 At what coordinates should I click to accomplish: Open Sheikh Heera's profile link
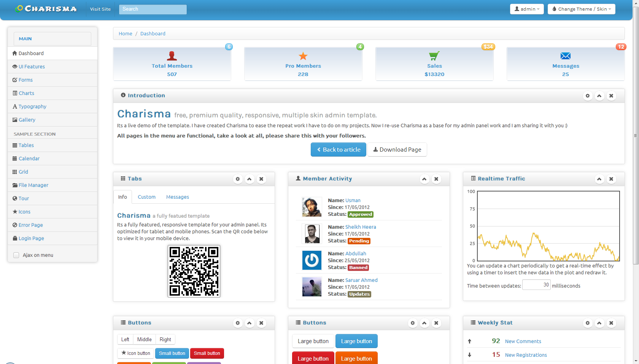tap(361, 227)
